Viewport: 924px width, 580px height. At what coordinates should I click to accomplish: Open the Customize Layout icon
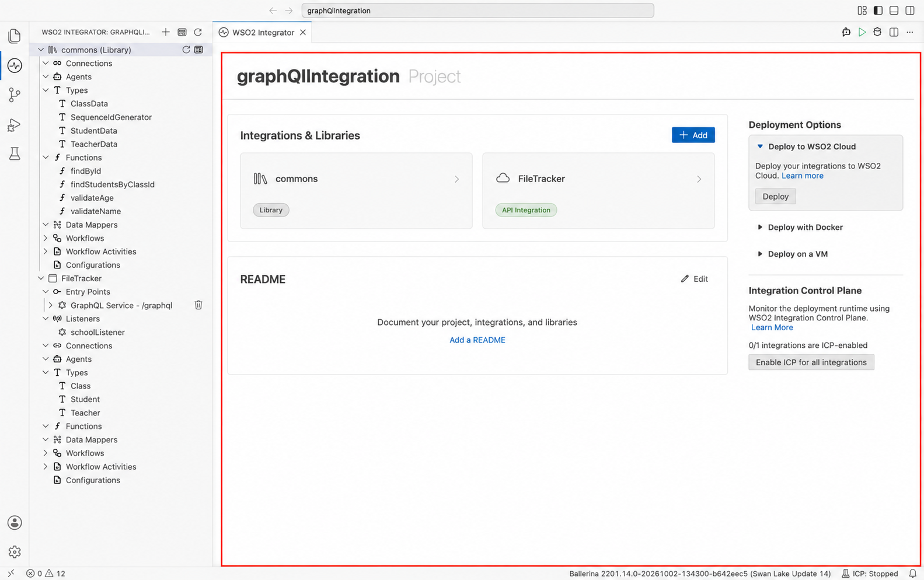862,11
